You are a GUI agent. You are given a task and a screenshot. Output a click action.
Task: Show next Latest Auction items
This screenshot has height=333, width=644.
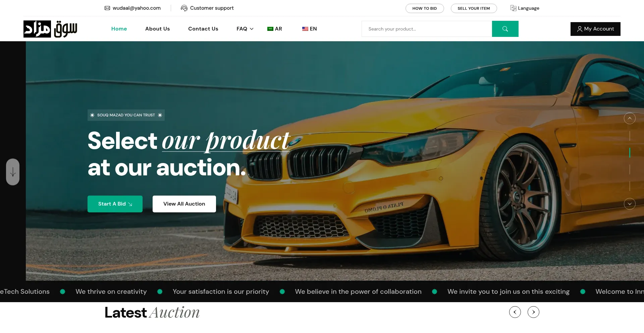[x=533, y=312]
